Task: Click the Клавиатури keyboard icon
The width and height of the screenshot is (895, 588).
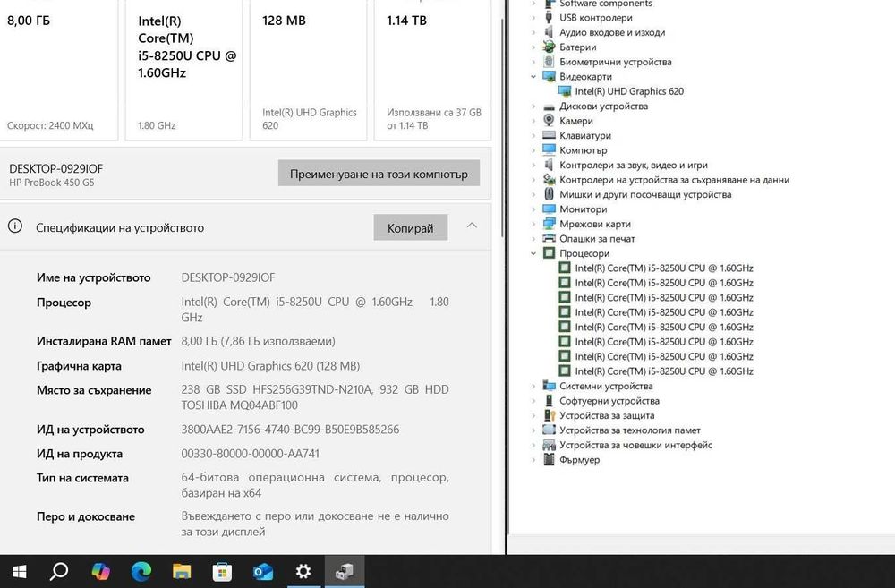Action: tap(550, 135)
